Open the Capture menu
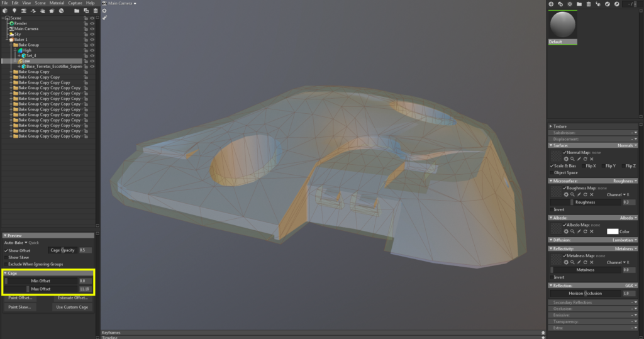 [75, 3]
